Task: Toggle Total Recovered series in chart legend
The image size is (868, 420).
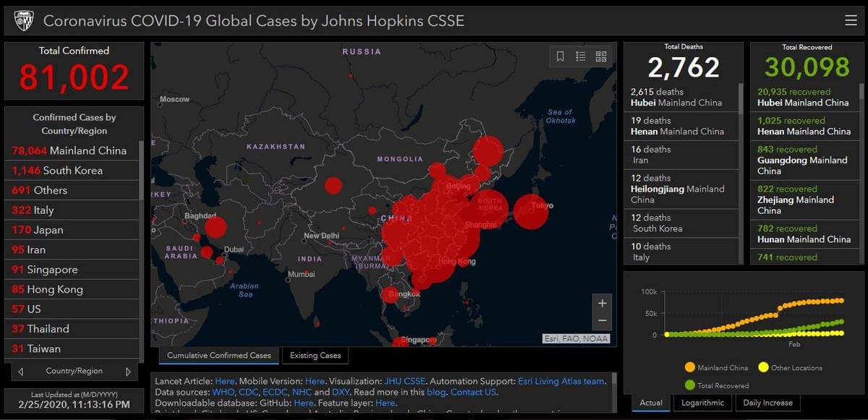Action: [716, 385]
